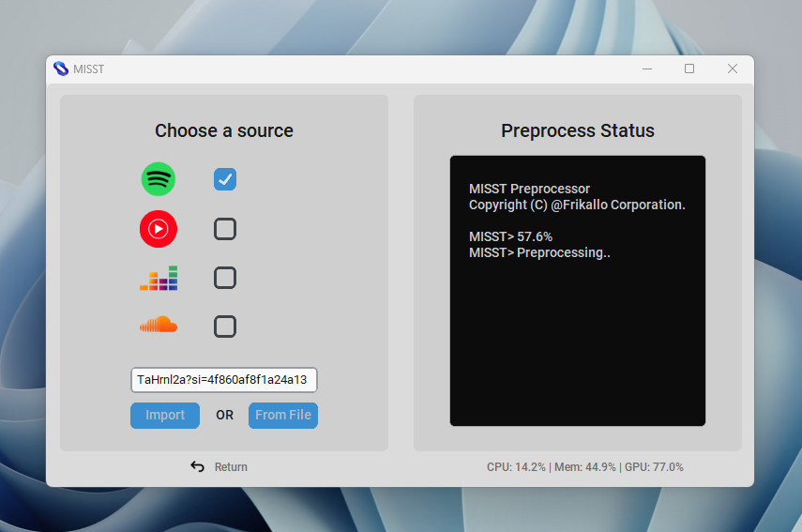The width and height of the screenshot is (802, 532).
Task: Click the Spotify source icon
Action: pos(158,179)
